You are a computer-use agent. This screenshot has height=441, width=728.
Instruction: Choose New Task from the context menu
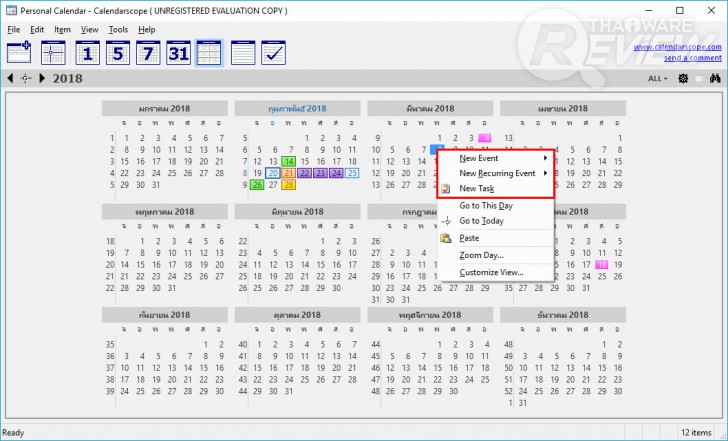click(495, 188)
